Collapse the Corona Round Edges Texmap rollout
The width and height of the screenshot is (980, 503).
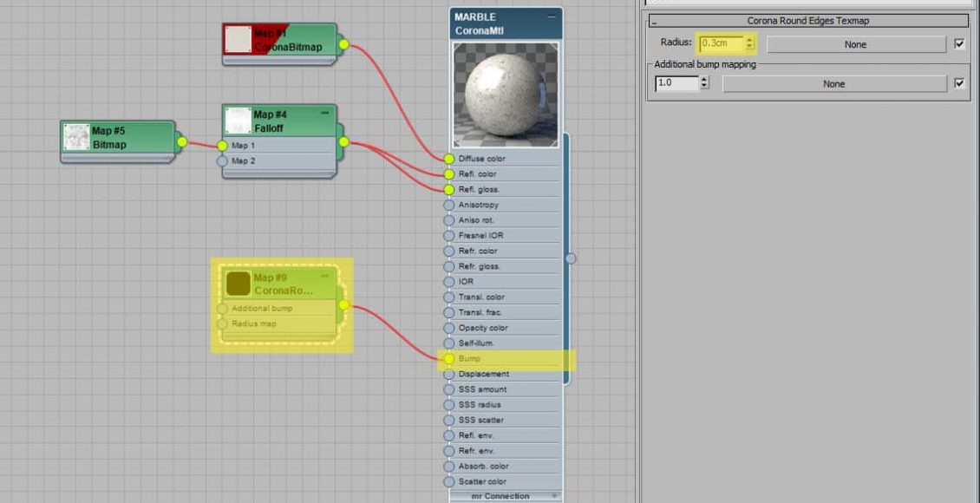coord(655,21)
